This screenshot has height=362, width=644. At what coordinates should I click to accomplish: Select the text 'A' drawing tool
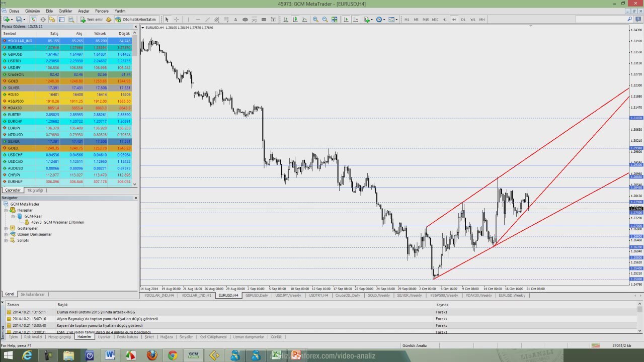[x=235, y=20]
